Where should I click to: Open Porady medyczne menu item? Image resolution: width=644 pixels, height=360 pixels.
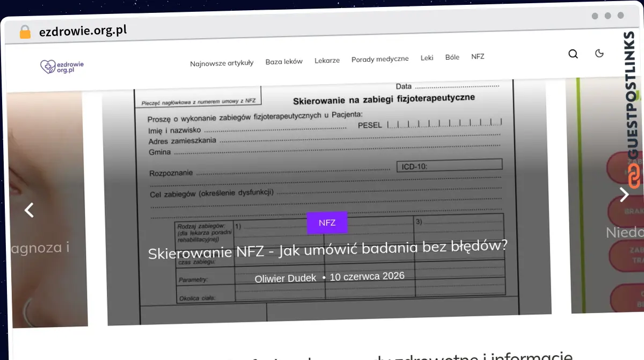(x=380, y=59)
